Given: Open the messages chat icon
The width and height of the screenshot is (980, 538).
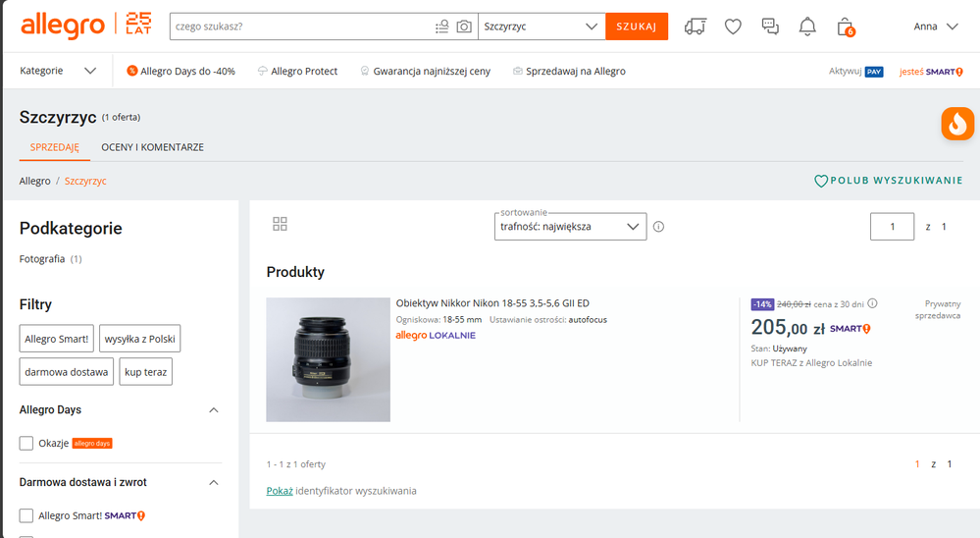Looking at the screenshot, I should 770,27.
